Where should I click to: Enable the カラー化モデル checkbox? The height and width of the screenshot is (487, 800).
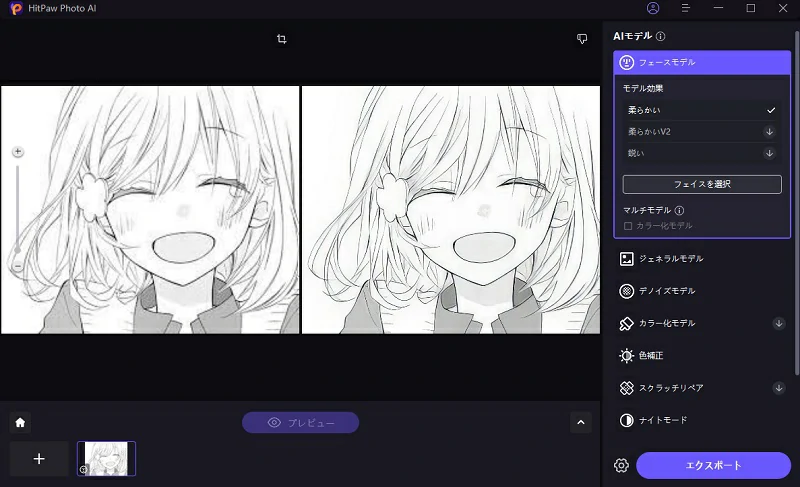coord(628,226)
